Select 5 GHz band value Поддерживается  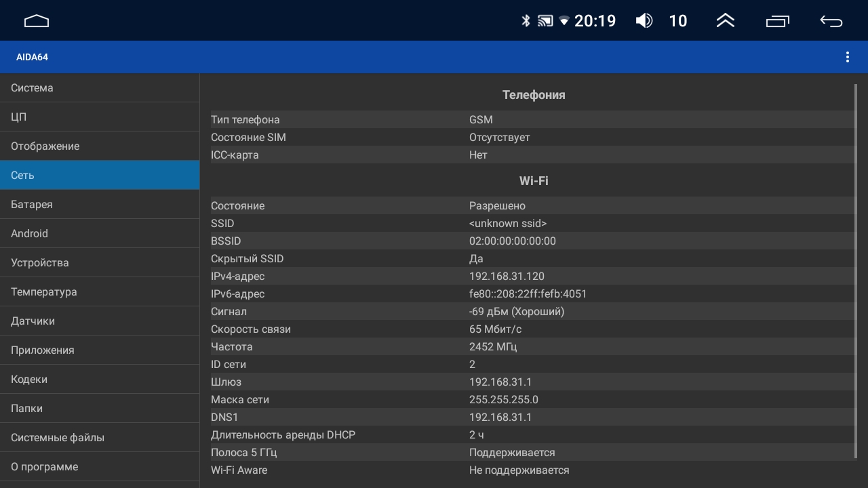click(x=512, y=453)
